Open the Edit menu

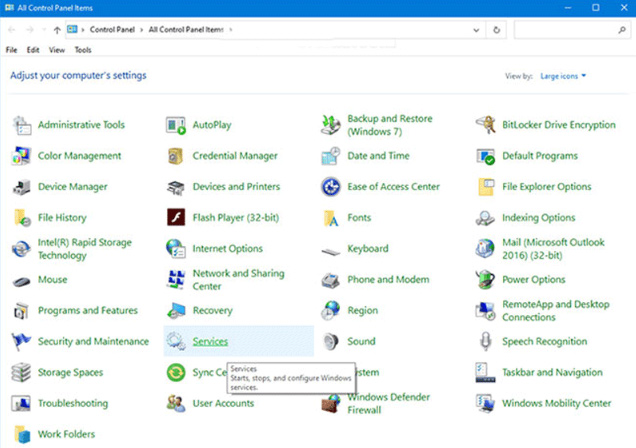click(33, 50)
